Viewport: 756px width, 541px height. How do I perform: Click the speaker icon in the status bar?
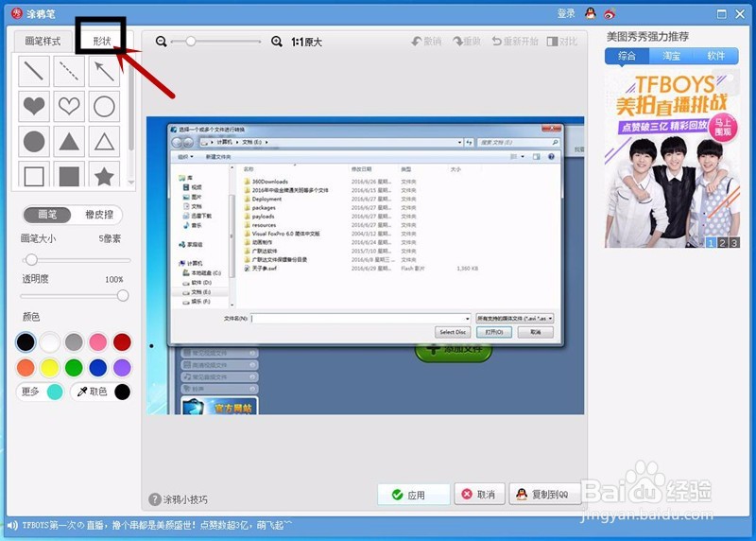12,525
